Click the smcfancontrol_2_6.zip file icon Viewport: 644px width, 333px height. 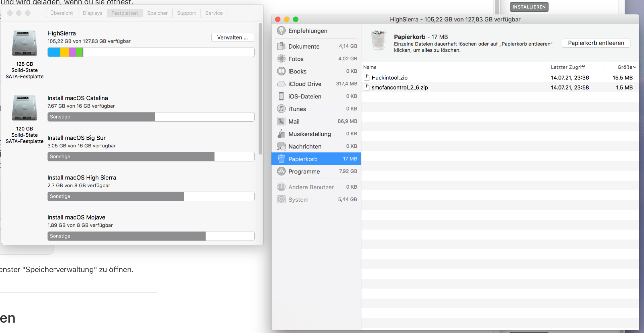367,87
